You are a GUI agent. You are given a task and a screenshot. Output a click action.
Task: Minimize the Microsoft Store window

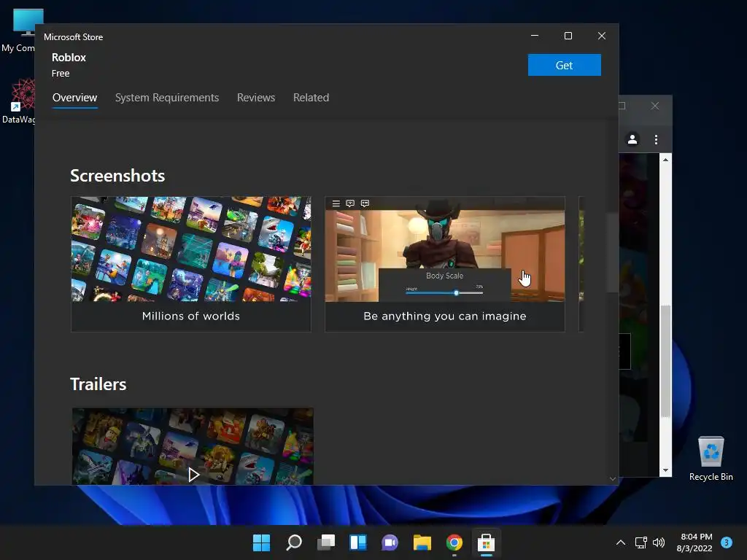(535, 36)
